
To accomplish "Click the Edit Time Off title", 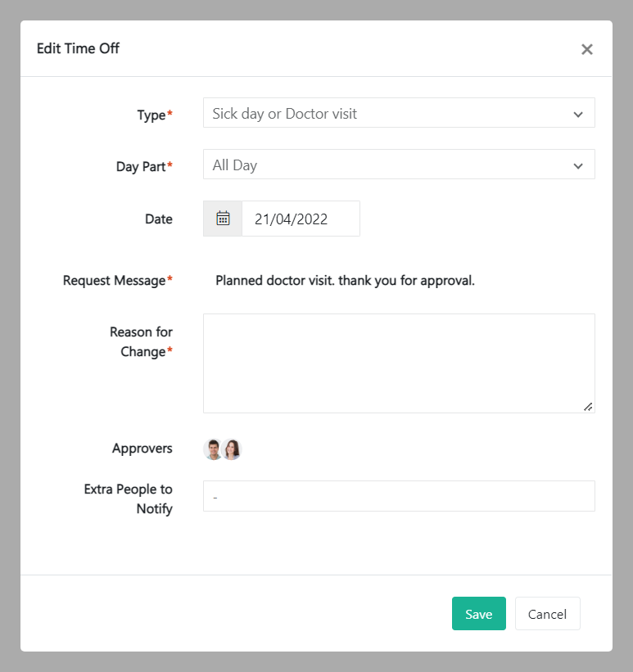I will pos(78,48).
